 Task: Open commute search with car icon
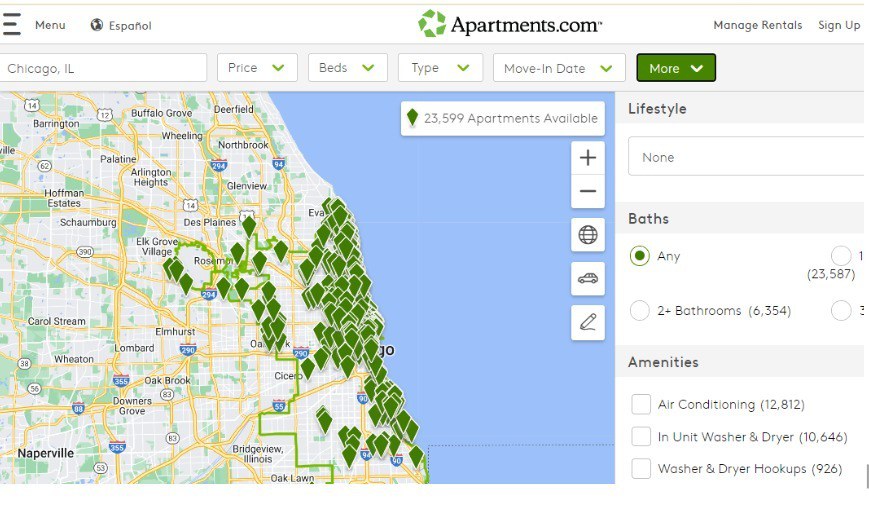[588, 278]
